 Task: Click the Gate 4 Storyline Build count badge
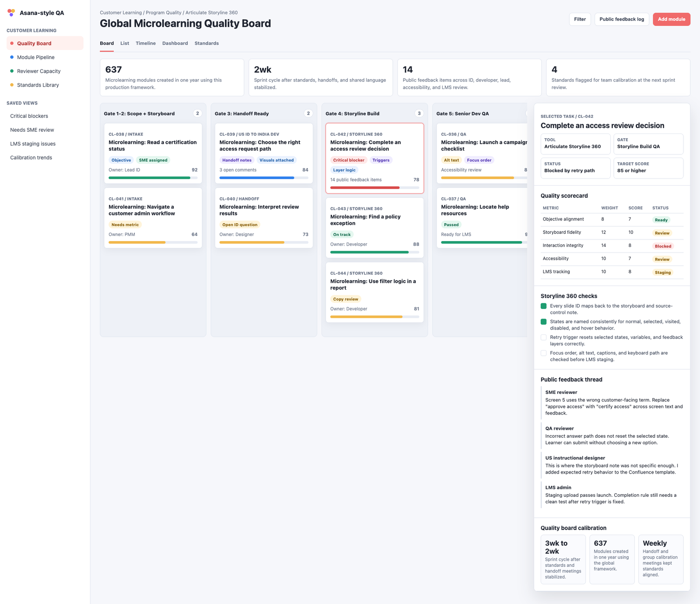click(x=419, y=113)
